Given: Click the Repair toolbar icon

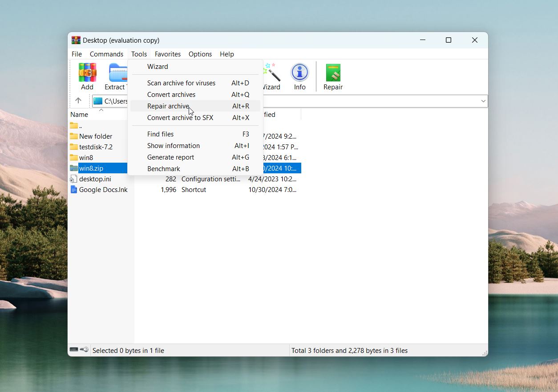Looking at the screenshot, I should tap(333, 76).
